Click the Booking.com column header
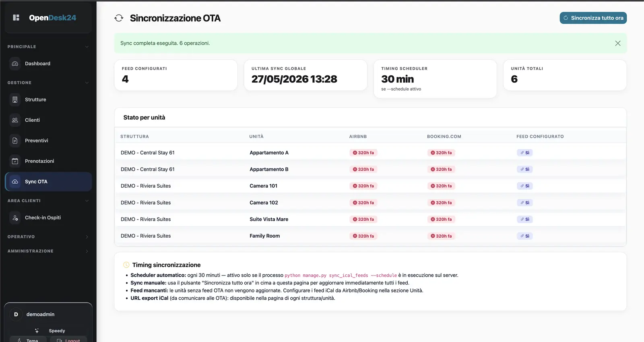Screen dimensions: 644x342 444,137
